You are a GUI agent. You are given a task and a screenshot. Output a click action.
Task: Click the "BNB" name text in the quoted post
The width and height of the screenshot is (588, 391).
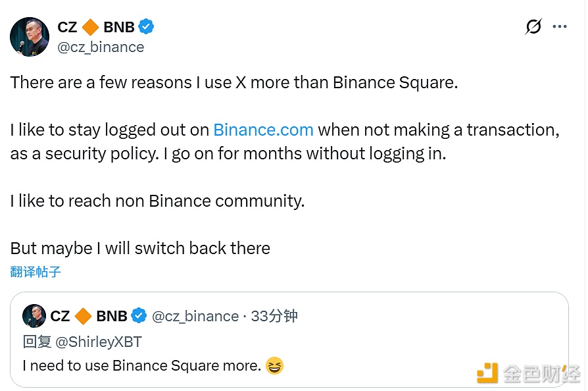point(112,316)
